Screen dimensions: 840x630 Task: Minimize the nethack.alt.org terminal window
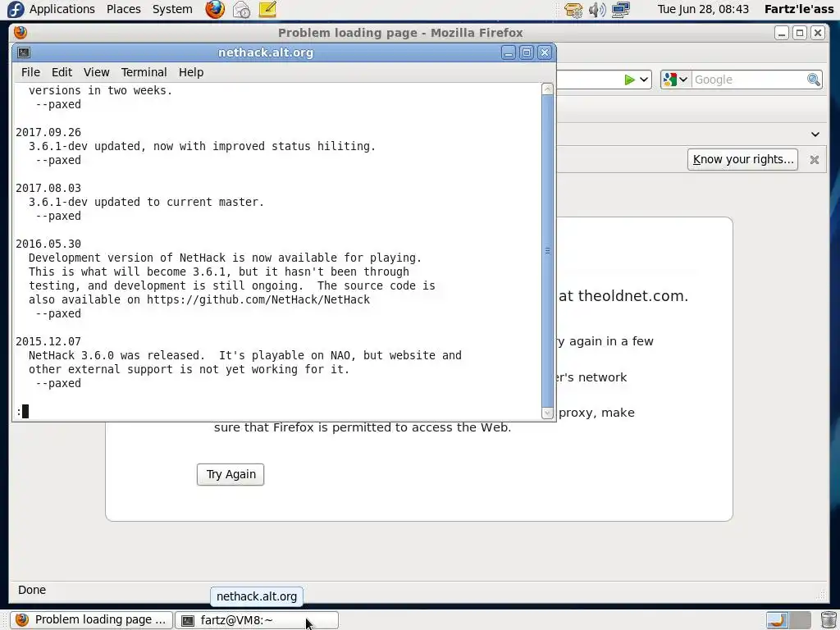pyautogui.click(x=509, y=52)
